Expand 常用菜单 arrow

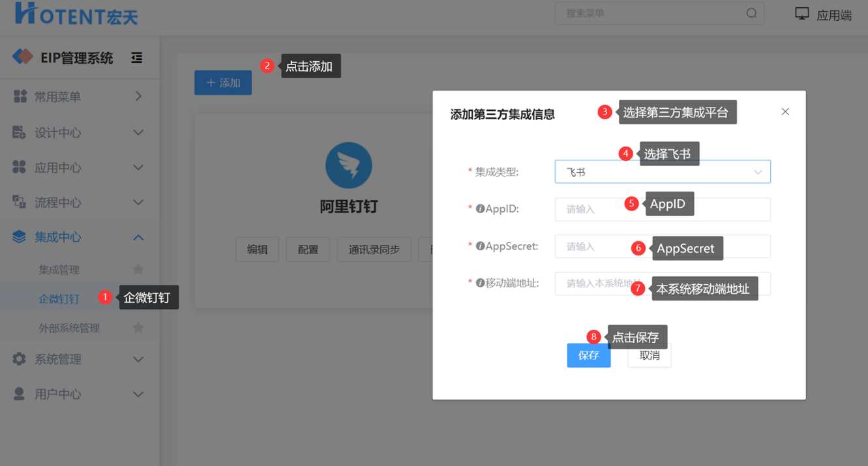[138, 96]
